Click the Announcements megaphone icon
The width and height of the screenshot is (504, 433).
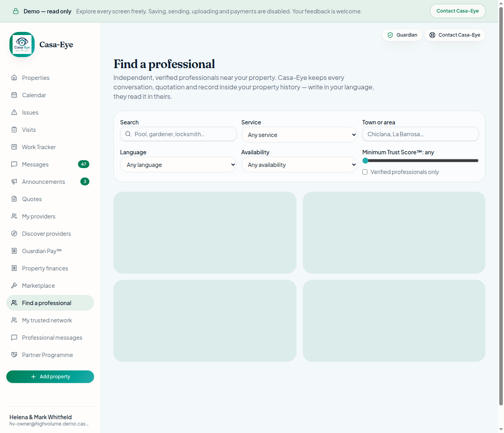pyautogui.click(x=14, y=181)
